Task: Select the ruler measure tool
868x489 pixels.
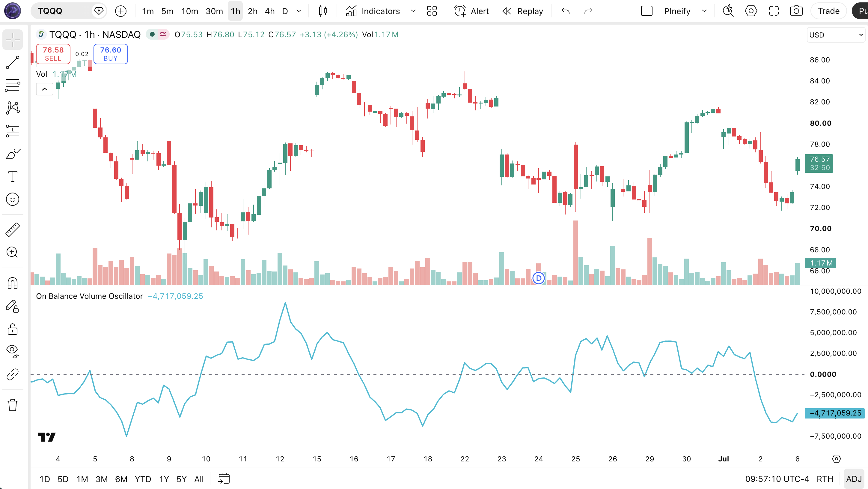Action: pos(13,230)
